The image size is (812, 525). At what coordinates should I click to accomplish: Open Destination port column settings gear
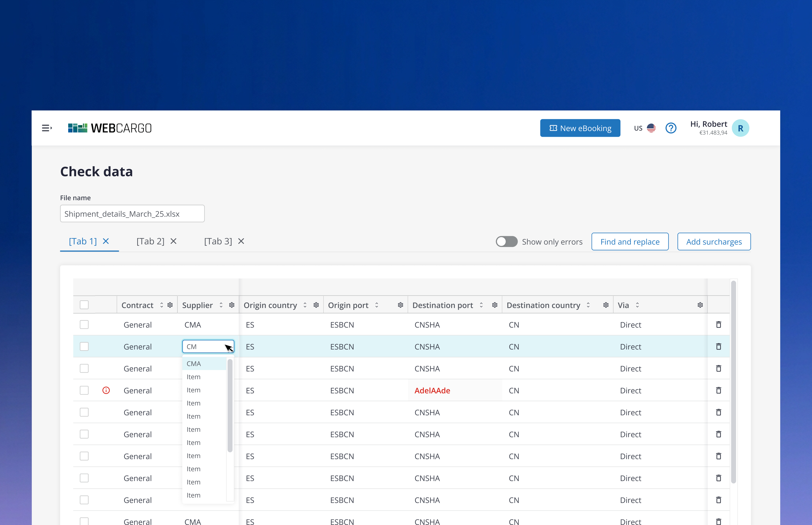click(495, 305)
